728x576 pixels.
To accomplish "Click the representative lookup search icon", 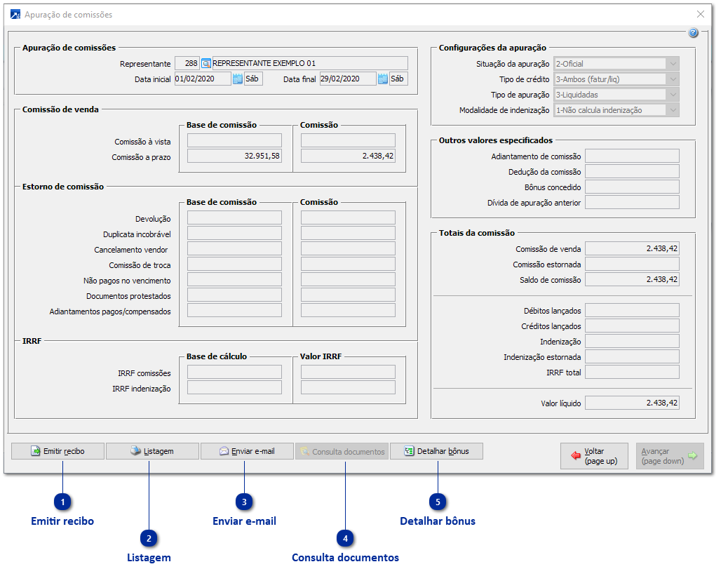I will point(206,64).
